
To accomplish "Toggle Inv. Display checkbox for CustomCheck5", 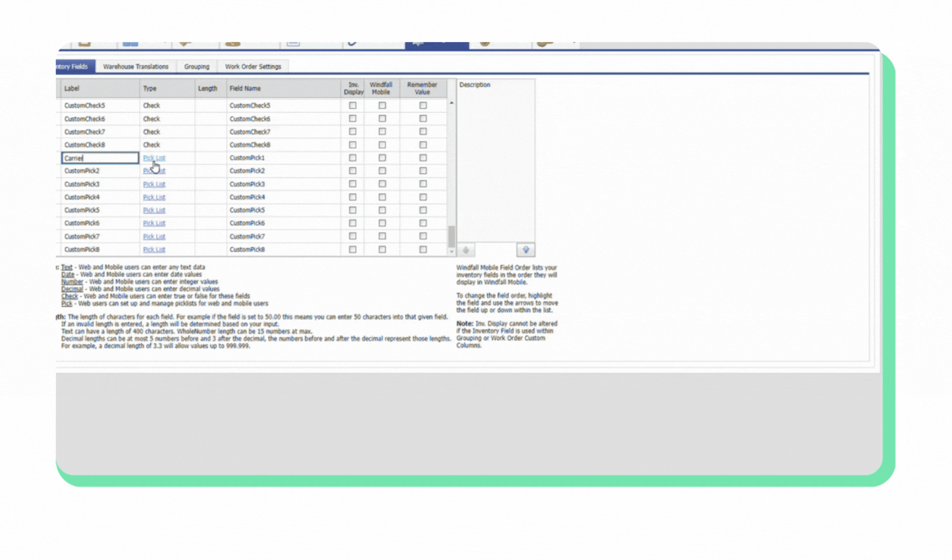I will (x=353, y=105).
